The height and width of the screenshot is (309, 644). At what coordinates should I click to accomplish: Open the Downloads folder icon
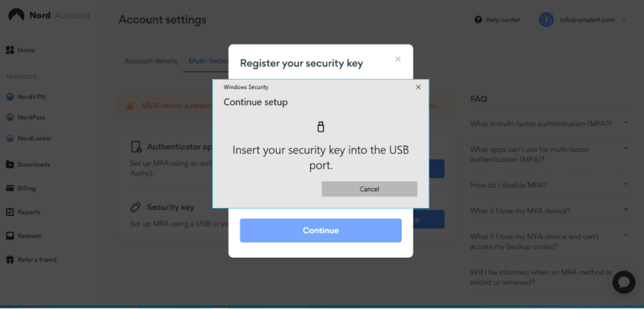pos(10,165)
